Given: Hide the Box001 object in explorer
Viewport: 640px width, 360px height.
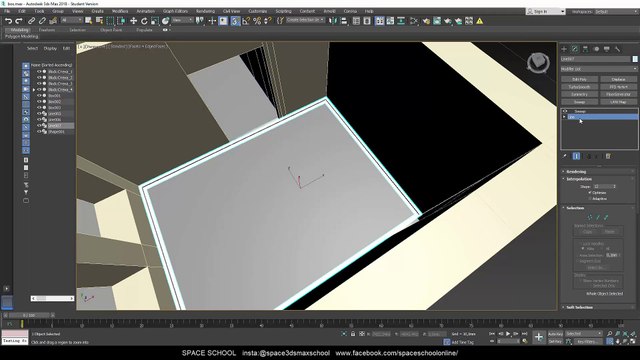Looking at the screenshot, I should coord(40,96).
